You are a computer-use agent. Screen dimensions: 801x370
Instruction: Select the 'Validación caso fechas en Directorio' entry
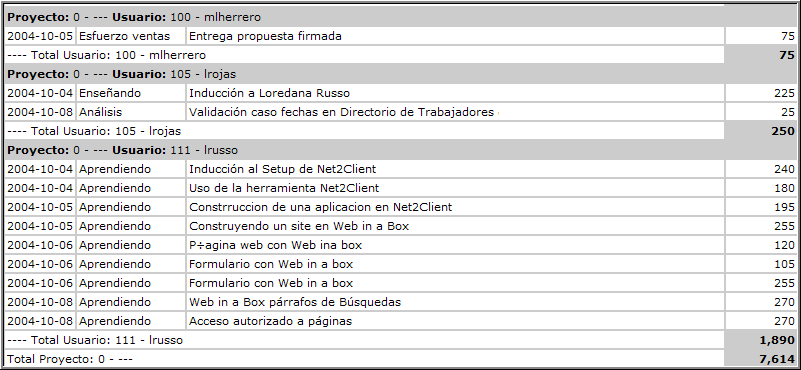[455, 112]
